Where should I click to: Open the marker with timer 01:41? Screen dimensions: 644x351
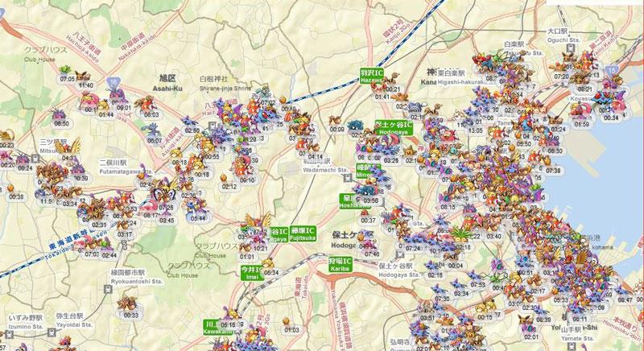tap(382, 93)
